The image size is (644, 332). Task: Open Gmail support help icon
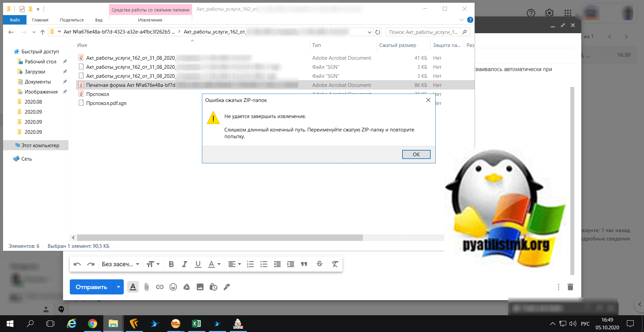coord(531,13)
